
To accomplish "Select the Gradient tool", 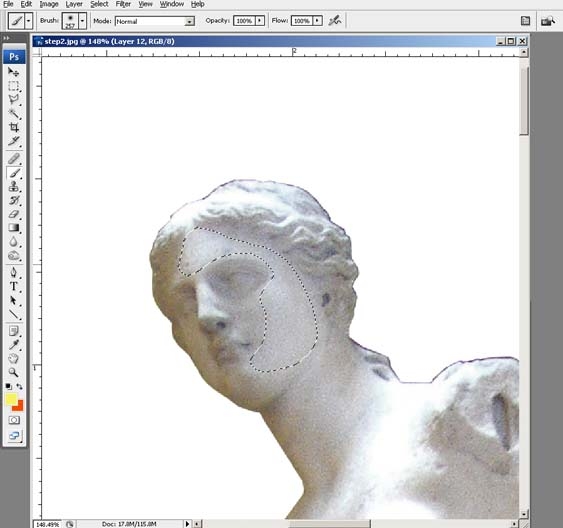I will (x=14, y=228).
